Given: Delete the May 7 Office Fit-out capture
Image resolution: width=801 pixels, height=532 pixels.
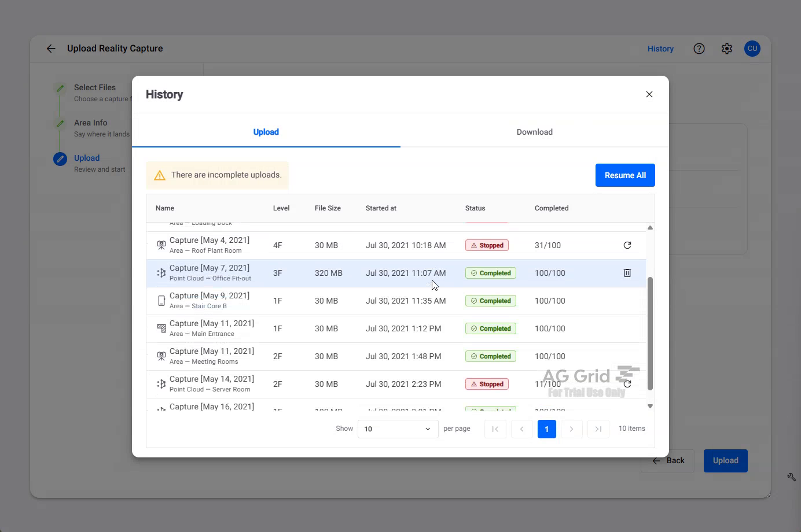Looking at the screenshot, I should (x=627, y=273).
